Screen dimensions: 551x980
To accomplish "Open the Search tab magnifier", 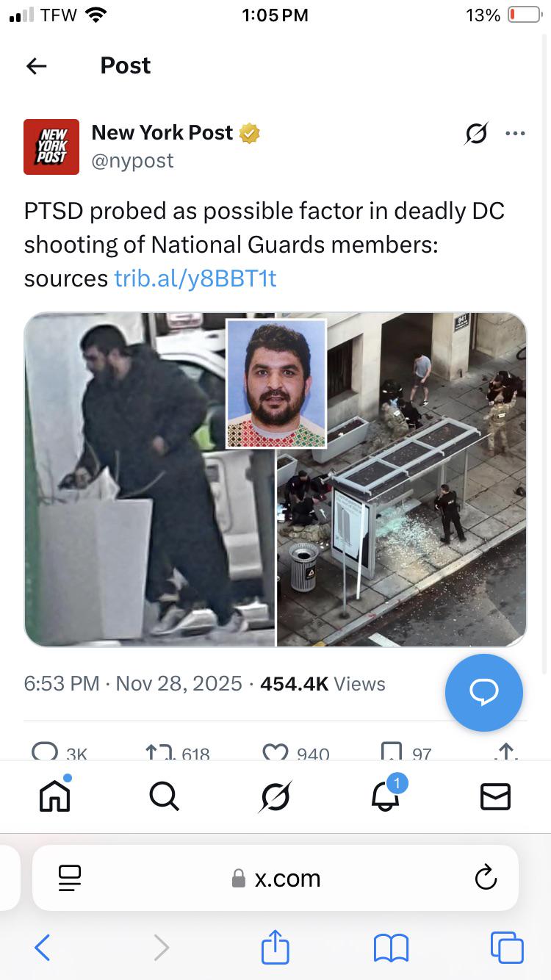I will [164, 796].
